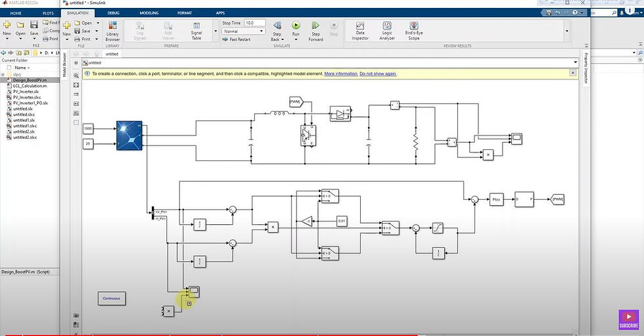Click the Step Forward icon
Image resolution: width=644 pixels, height=336 pixels.
pyautogui.click(x=315, y=26)
